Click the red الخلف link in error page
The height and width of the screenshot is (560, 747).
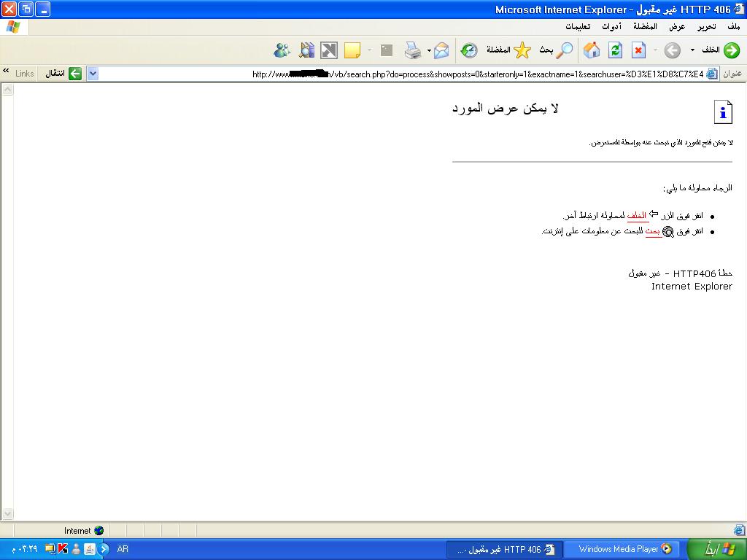[x=637, y=216]
